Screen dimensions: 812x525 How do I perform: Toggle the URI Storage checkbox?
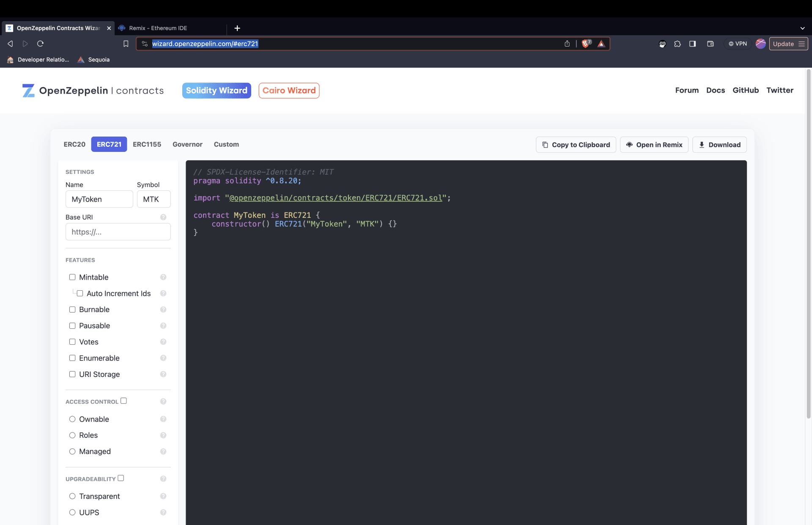tap(72, 374)
